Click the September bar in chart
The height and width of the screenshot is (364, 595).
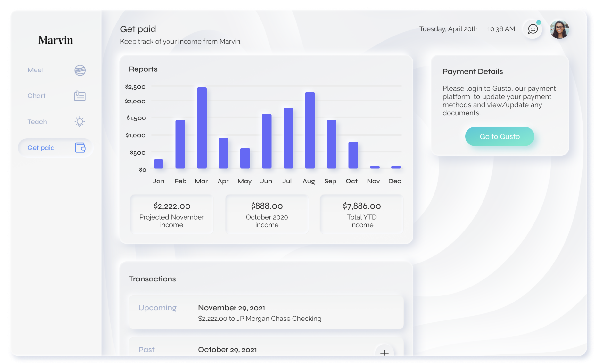(x=332, y=144)
